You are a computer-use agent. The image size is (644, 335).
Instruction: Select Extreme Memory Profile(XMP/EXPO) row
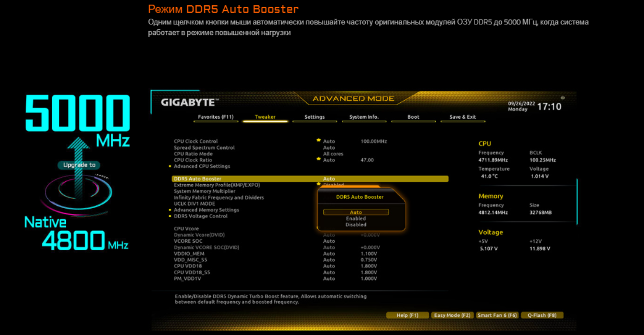(217, 185)
